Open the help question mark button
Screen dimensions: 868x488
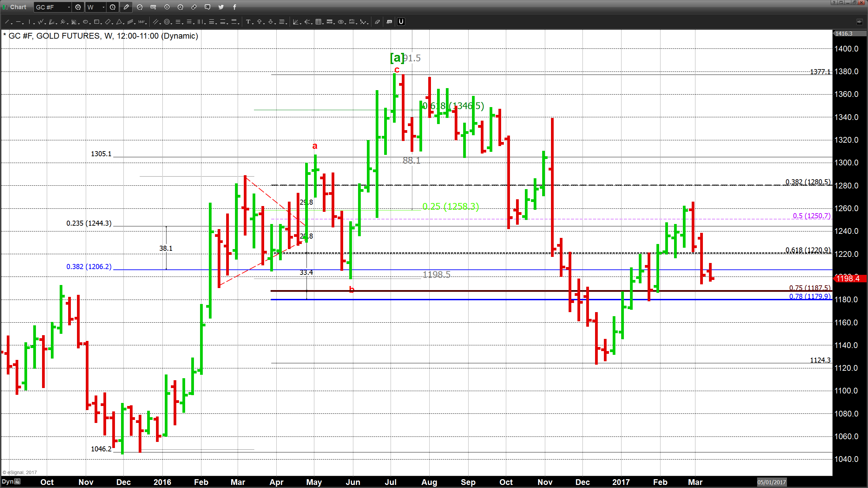coord(834,3)
